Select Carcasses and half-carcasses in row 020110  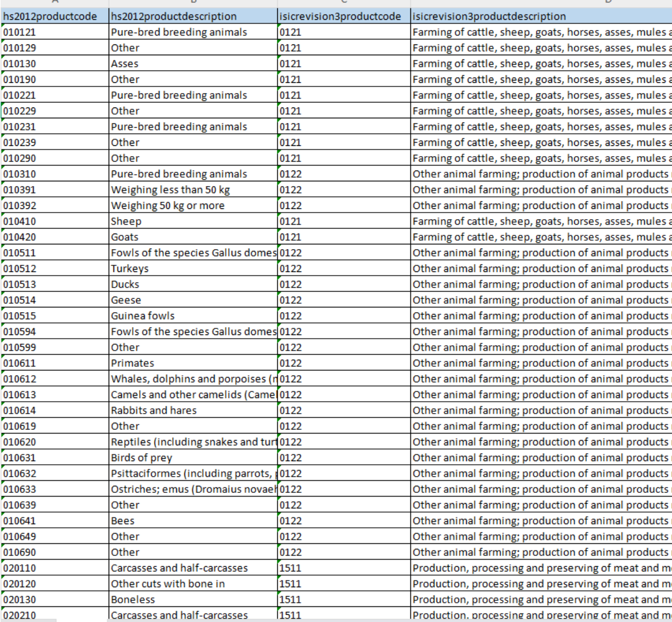click(193, 569)
